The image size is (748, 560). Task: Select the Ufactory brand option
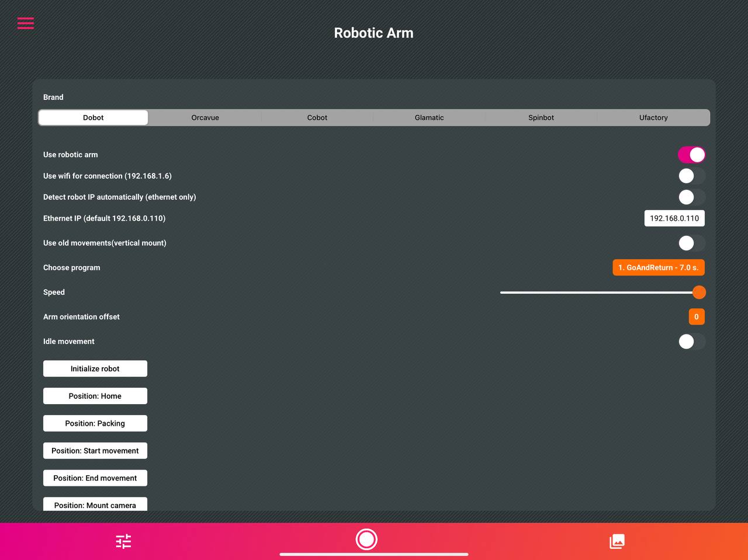point(653,117)
